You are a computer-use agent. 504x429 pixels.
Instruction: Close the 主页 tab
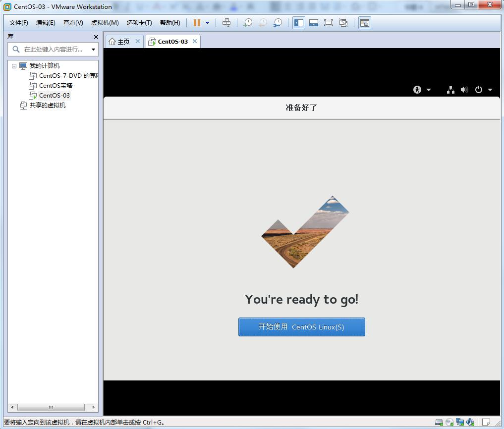(138, 41)
